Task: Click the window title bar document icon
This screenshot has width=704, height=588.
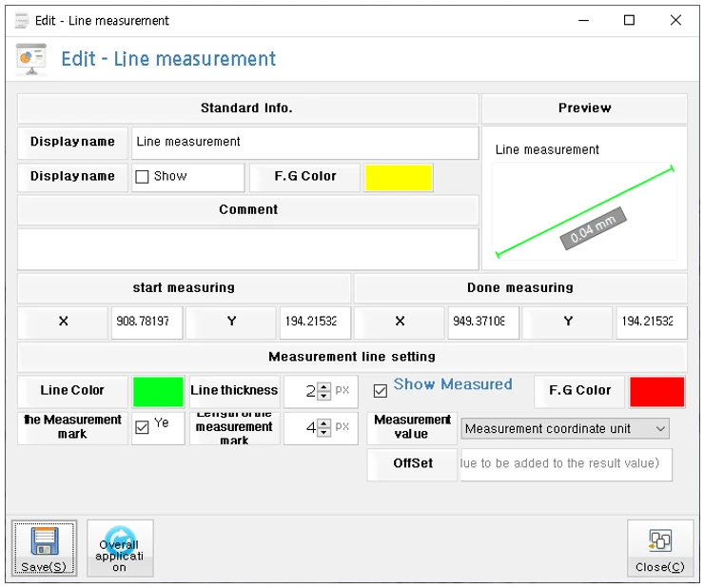Action: click(21, 21)
